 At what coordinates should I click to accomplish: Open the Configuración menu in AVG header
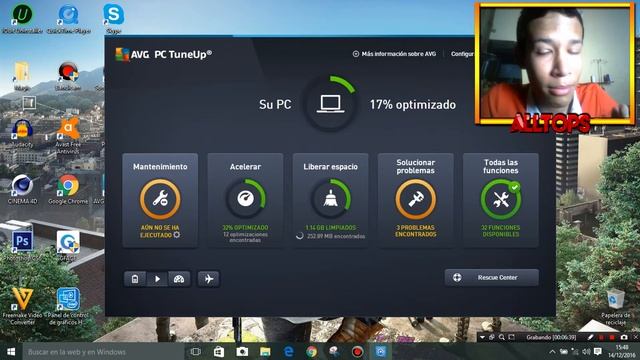(462, 54)
